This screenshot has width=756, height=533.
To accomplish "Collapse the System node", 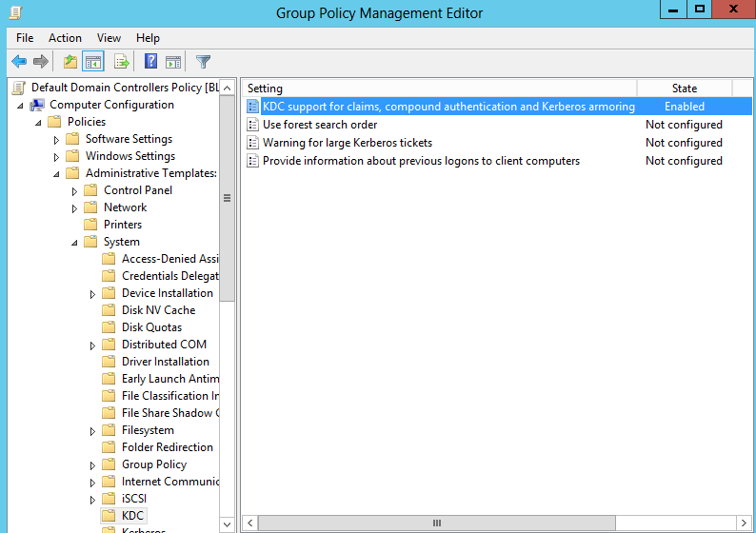I will click(x=74, y=243).
